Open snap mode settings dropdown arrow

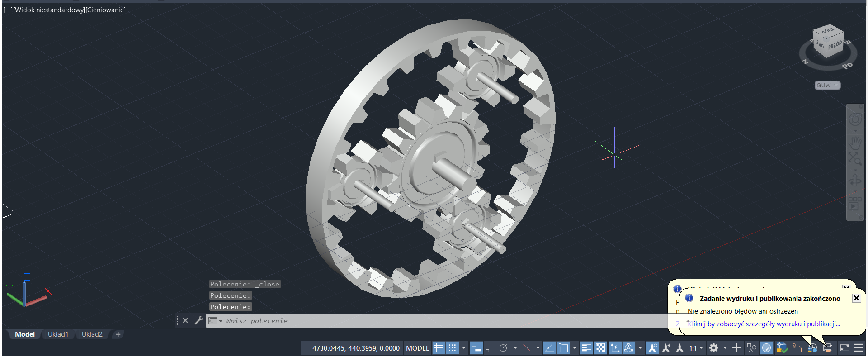coord(463,348)
